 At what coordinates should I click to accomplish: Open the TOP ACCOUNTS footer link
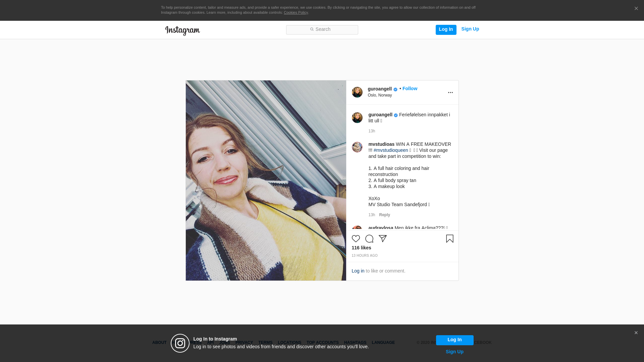322,343
